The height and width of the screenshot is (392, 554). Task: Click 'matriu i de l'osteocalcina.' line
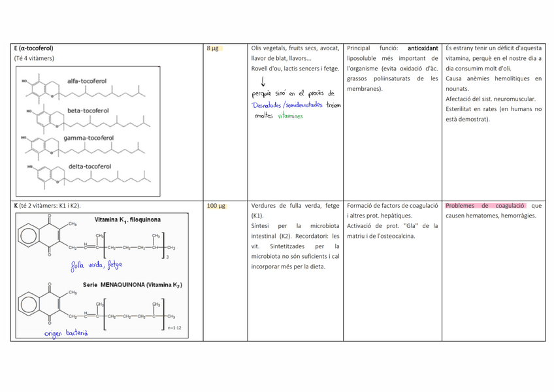(x=381, y=236)
